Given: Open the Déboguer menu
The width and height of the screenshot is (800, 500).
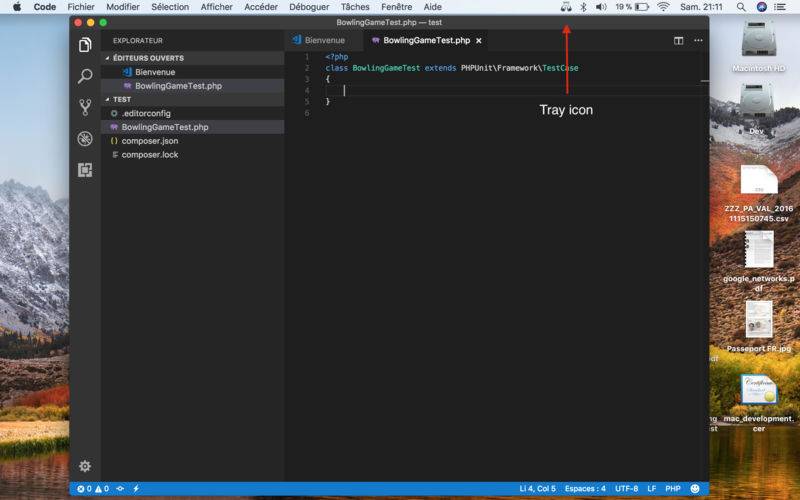Looking at the screenshot, I should coord(309,7).
